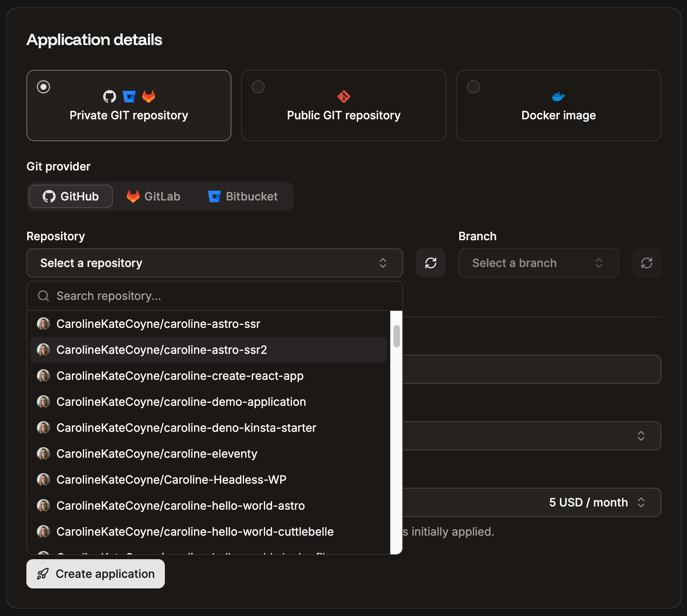Click the Create application button
The width and height of the screenshot is (687, 616).
coord(95,574)
